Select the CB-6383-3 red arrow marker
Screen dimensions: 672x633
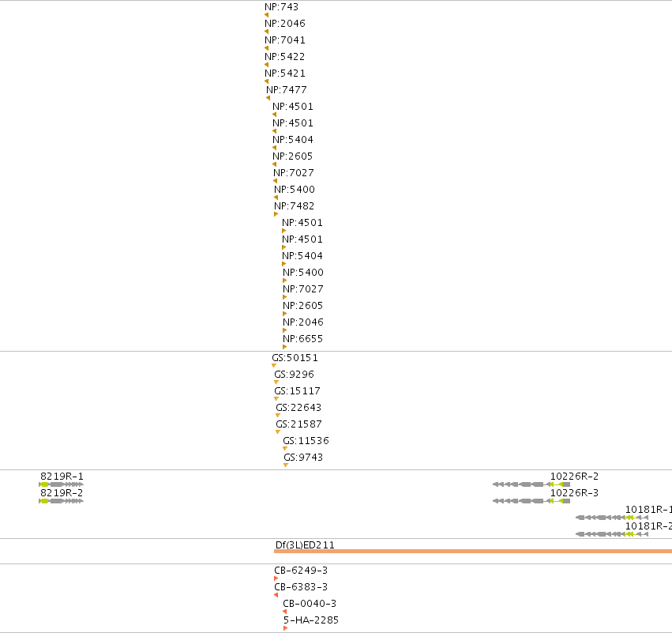click(x=276, y=595)
